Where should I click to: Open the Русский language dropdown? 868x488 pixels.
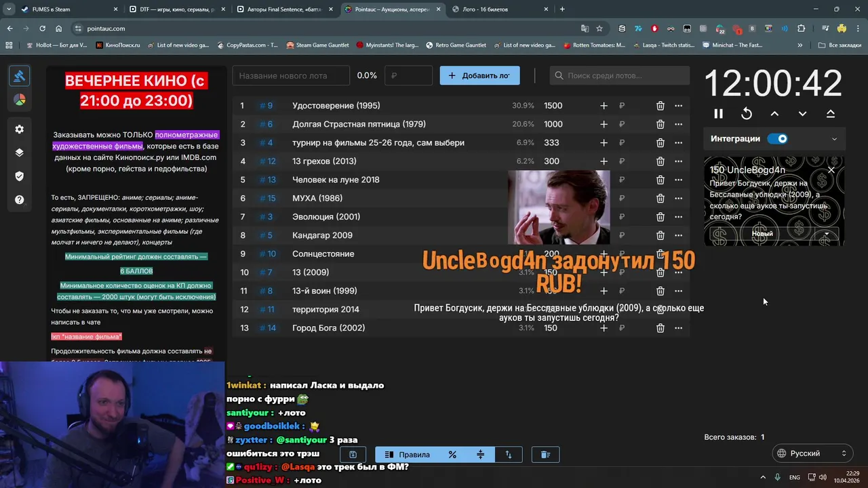[812, 453]
